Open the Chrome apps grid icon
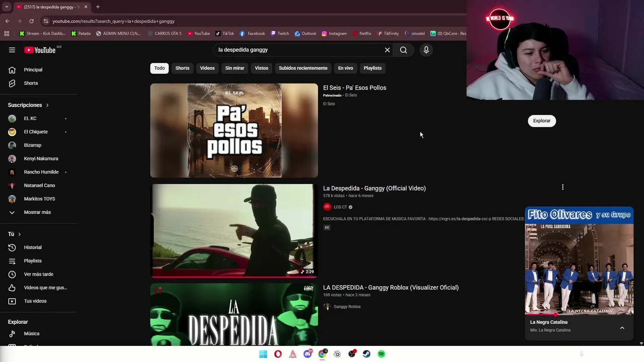The height and width of the screenshot is (362, 644). pos(7,34)
